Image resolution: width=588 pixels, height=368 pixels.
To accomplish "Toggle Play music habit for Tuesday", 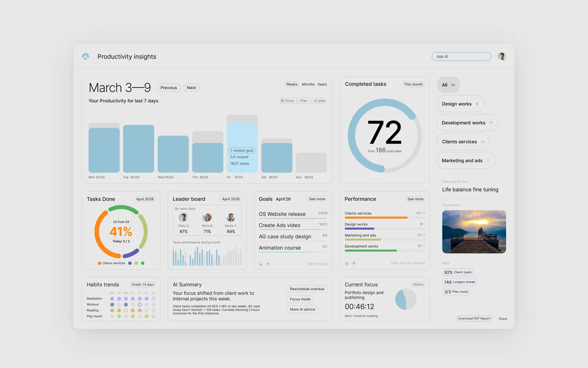I will 119,316.
